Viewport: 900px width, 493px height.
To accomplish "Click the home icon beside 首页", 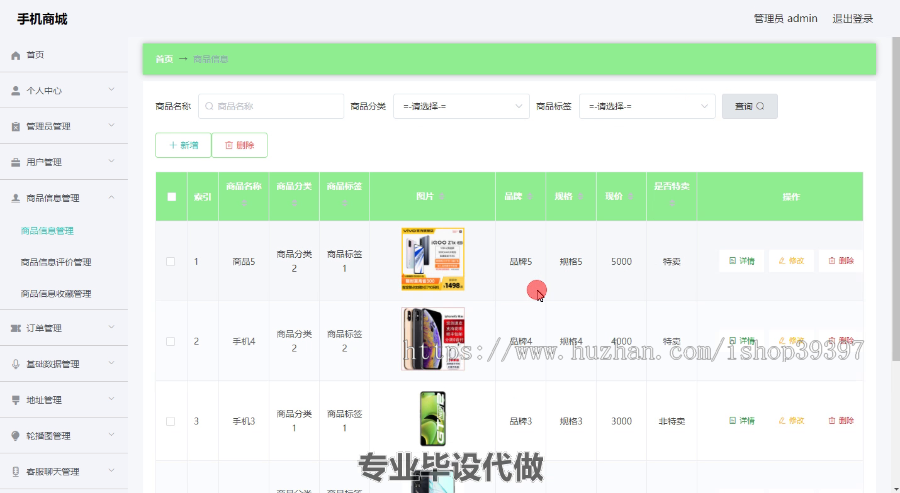I will (15, 55).
